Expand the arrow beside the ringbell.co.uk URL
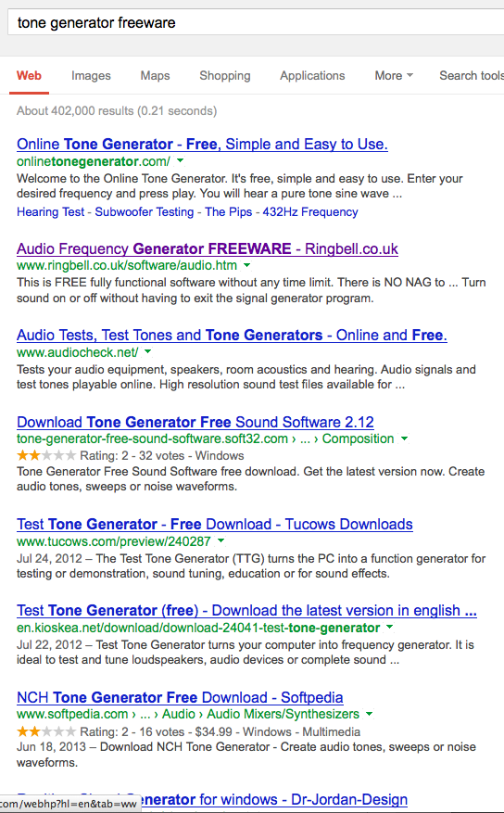Viewport: 504px width, 813px height. [247, 265]
